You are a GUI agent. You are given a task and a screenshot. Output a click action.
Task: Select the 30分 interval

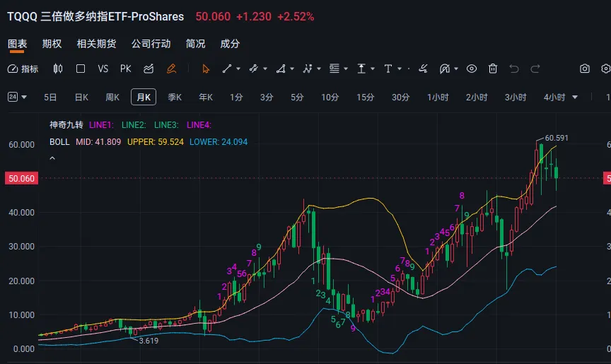[x=400, y=98]
